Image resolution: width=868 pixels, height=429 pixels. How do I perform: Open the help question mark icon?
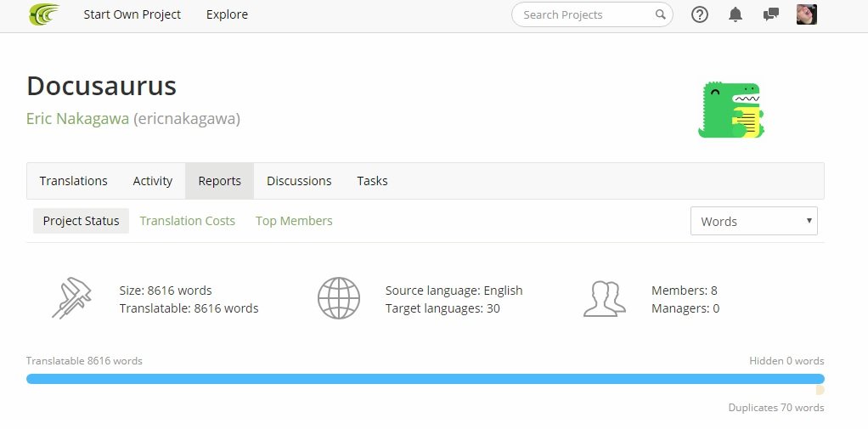[x=700, y=14]
